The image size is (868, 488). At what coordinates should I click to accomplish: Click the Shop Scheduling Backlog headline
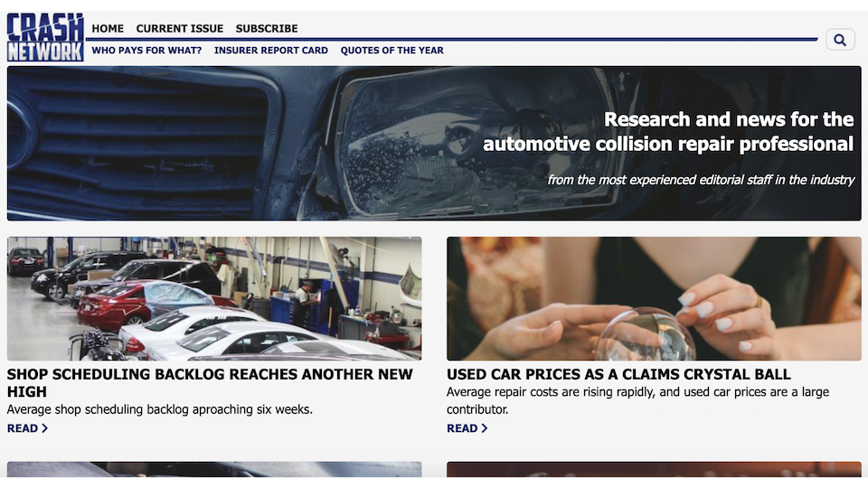210,383
